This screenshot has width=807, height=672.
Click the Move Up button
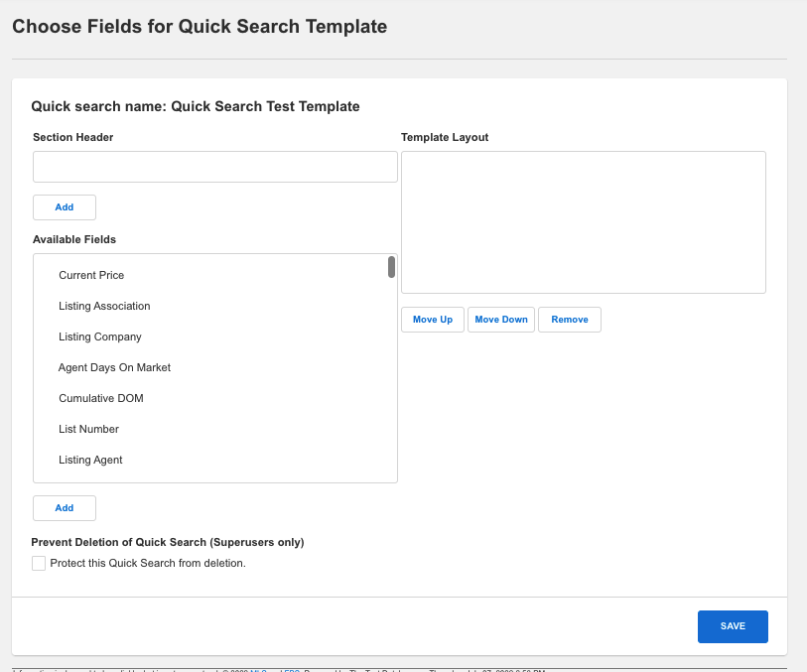(432, 319)
